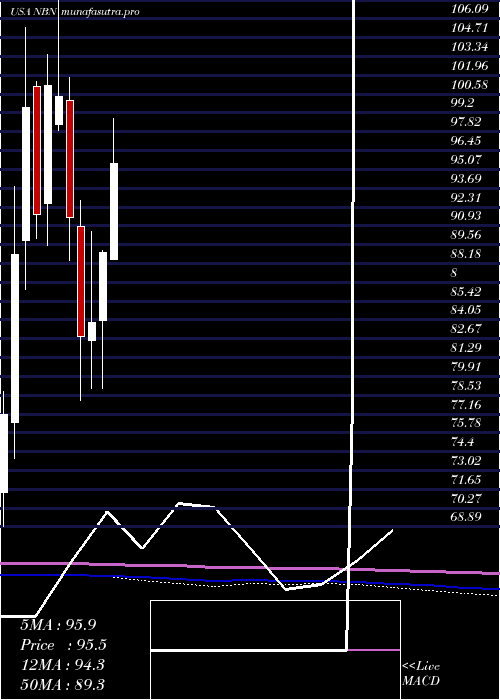Image resolution: width=500 pixels, height=700 pixels.
Task: Select the 74.4 price axis label
Action: click(x=462, y=442)
